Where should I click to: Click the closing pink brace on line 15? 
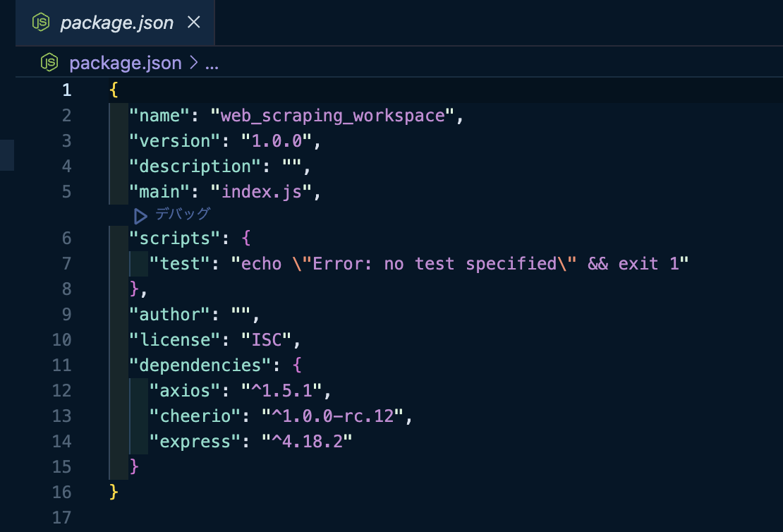click(x=134, y=467)
